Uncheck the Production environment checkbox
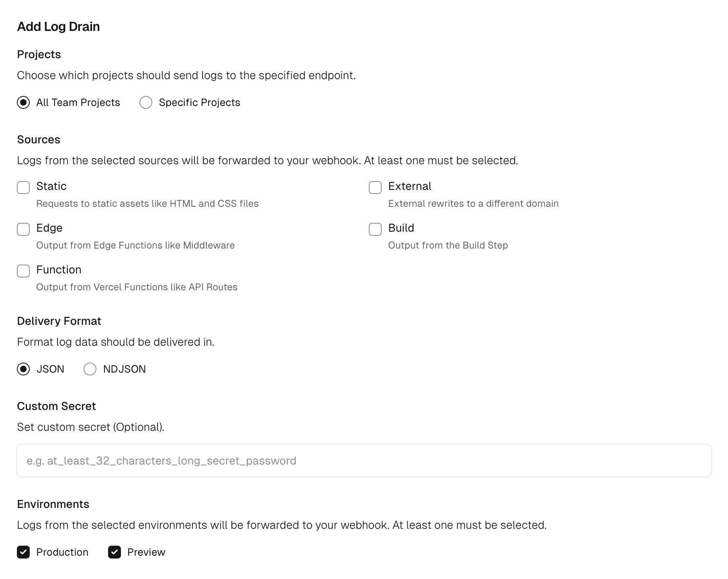This screenshot has width=728, height=579. click(23, 552)
